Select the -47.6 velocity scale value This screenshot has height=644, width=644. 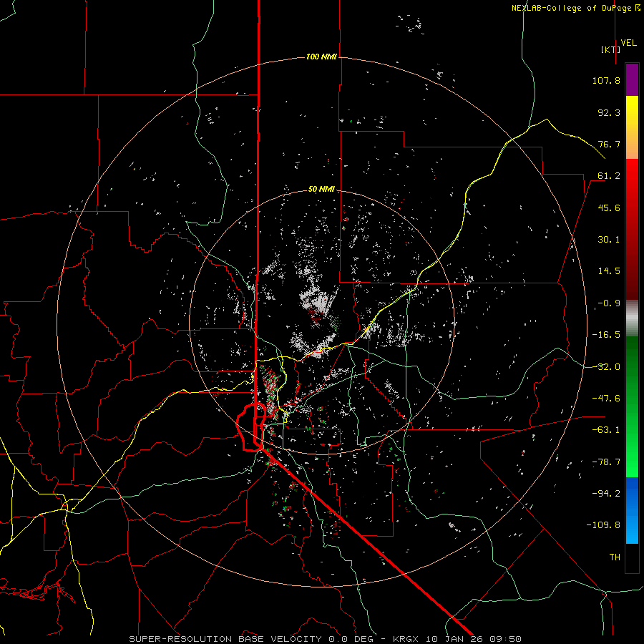tap(606, 399)
